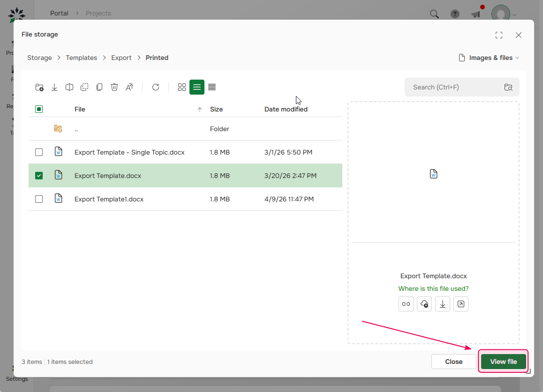The height and width of the screenshot is (392, 543).
Task: Uncheck the Export Template.docx checkbox
Action: click(x=39, y=176)
